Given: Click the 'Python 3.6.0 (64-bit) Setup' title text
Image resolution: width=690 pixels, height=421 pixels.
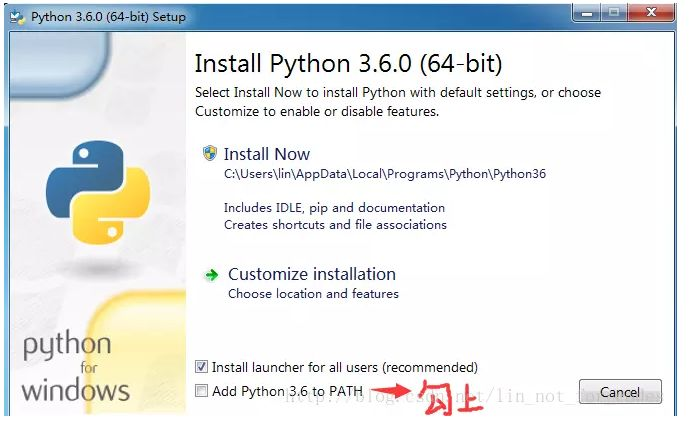Looking at the screenshot, I should click(x=108, y=17).
